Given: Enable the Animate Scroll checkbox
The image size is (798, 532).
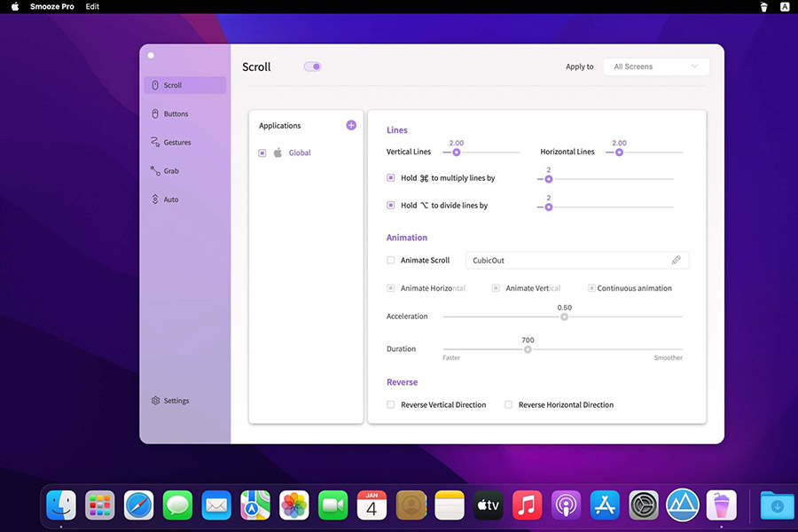Looking at the screenshot, I should (390, 260).
